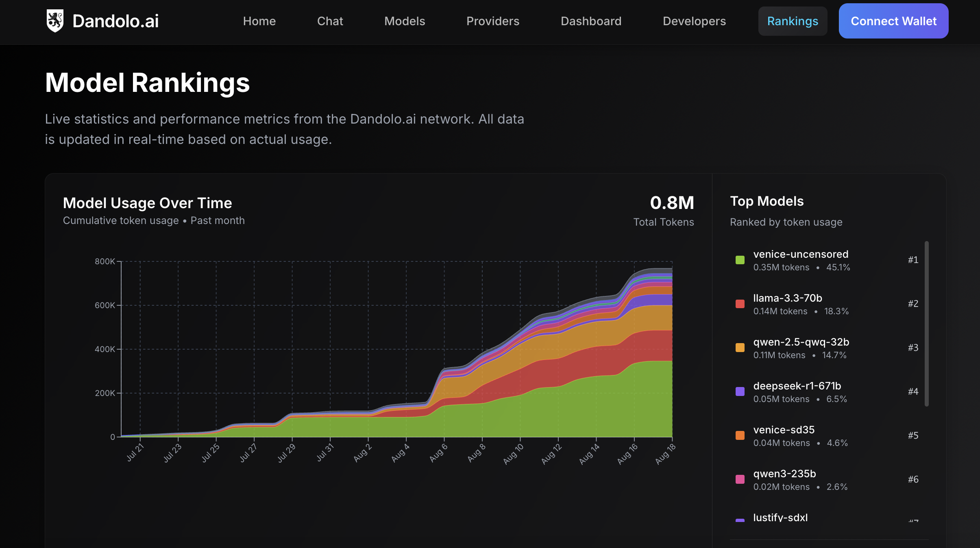Click the #2 rank badge
Screen dimensions: 980x548
tap(913, 304)
